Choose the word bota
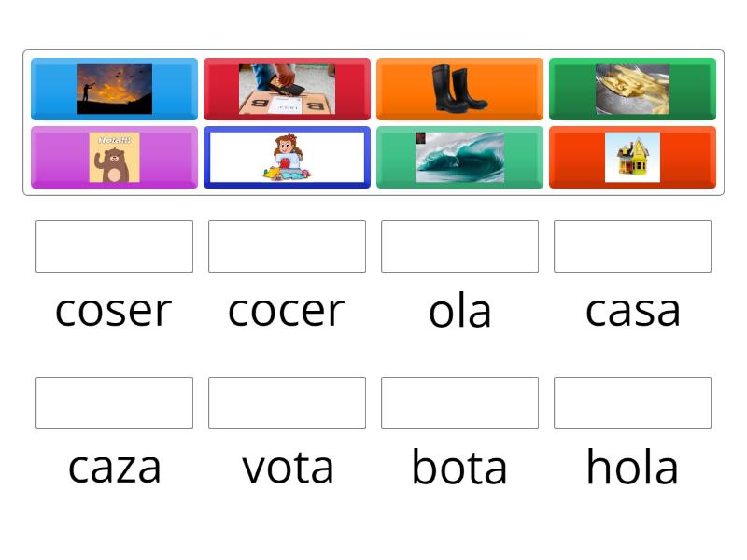Screen dimensions: 747x560 pyautogui.click(x=459, y=468)
